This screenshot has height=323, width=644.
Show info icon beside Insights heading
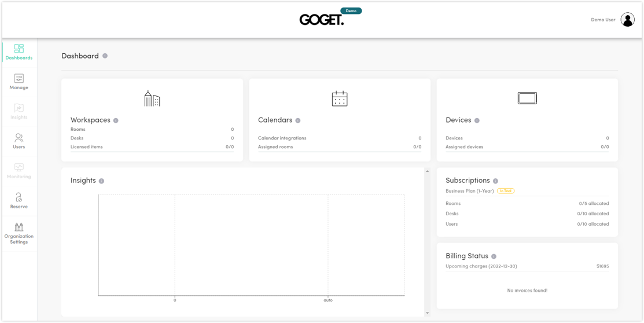pos(101,181)
